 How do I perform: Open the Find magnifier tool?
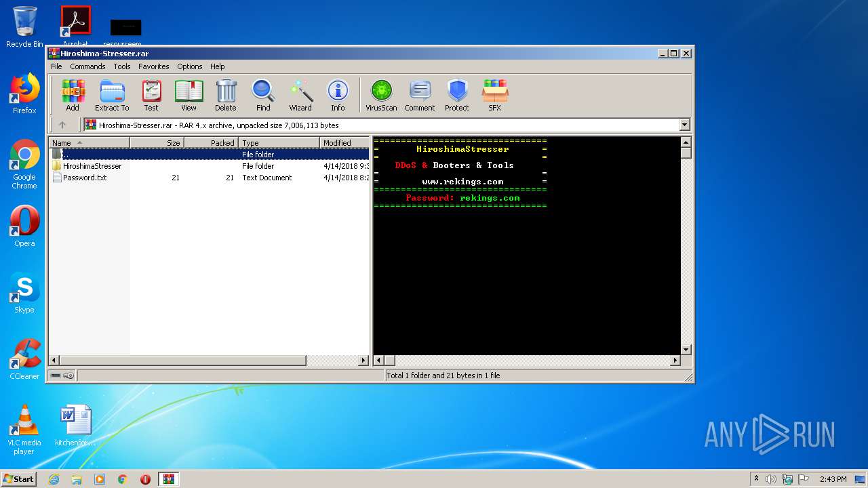tap(263, 95)
